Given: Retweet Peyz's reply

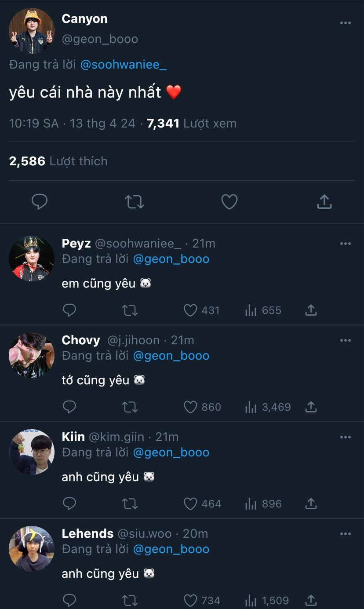Looking at the screenshot, I should coord(130,310).
